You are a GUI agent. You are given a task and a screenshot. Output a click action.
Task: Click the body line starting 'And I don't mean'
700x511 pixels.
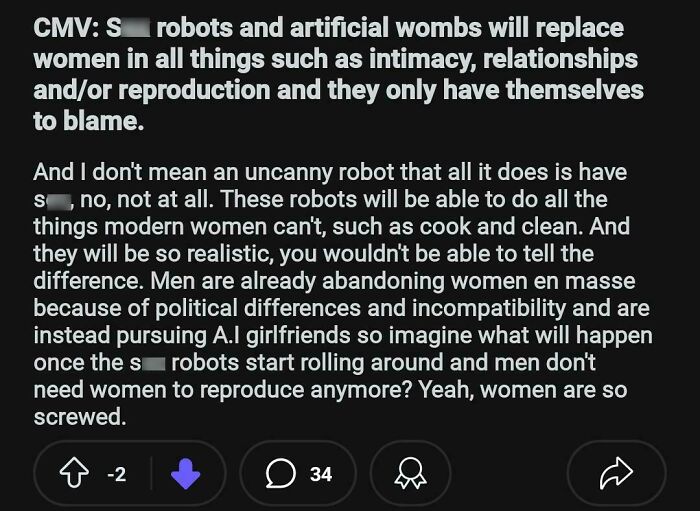[x=330, y=172]
